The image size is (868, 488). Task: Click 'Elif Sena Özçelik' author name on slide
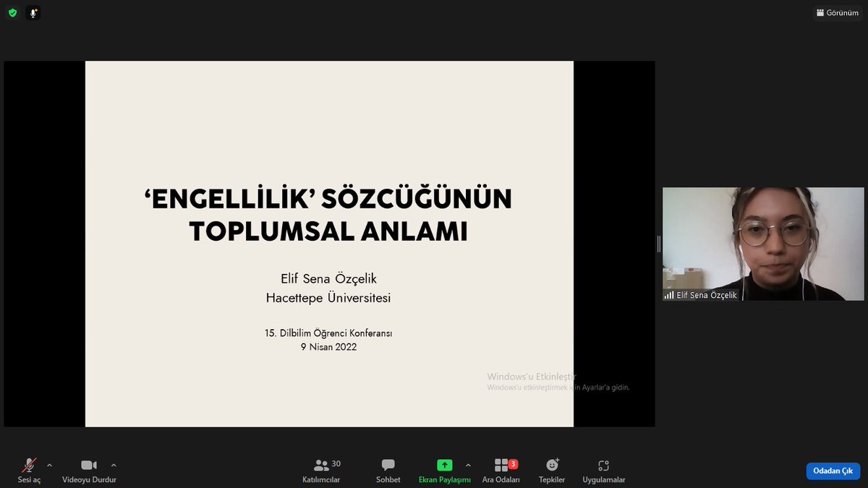point(328,278)
